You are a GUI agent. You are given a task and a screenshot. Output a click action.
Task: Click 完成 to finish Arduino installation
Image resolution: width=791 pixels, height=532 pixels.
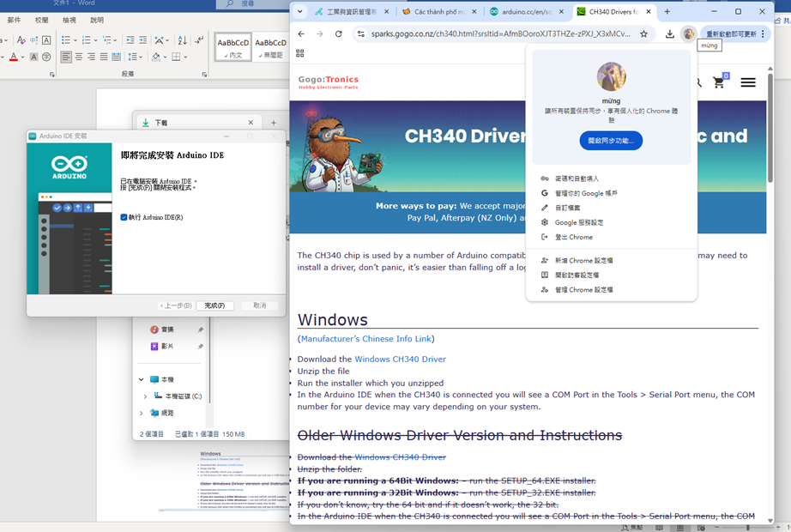(x=215, y=305)
